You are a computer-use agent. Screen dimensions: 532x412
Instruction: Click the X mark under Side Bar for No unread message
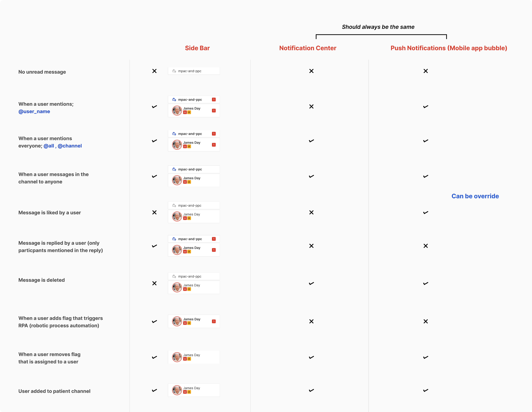click(x=154, y=71)
